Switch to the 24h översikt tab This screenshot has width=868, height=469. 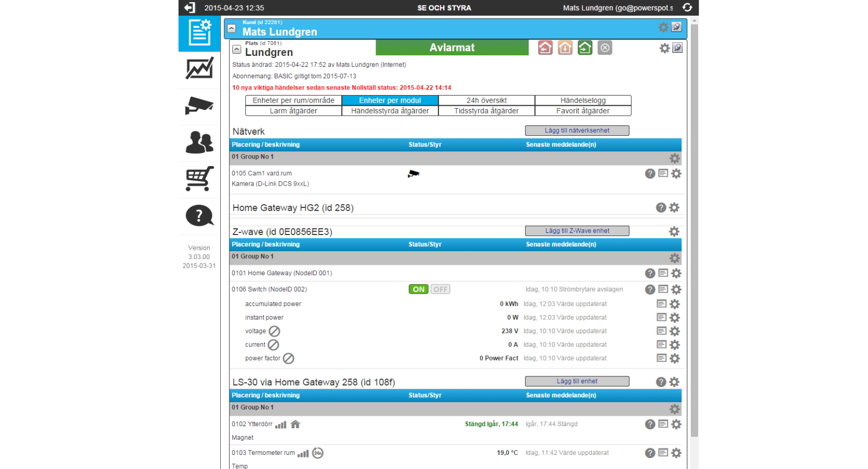pyautogui.click(x=486, y=100)
